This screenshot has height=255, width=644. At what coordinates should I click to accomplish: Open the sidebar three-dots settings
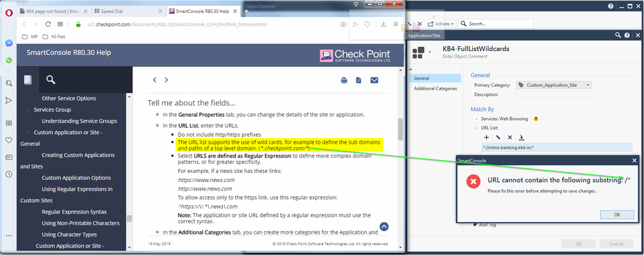coord(8,236)
